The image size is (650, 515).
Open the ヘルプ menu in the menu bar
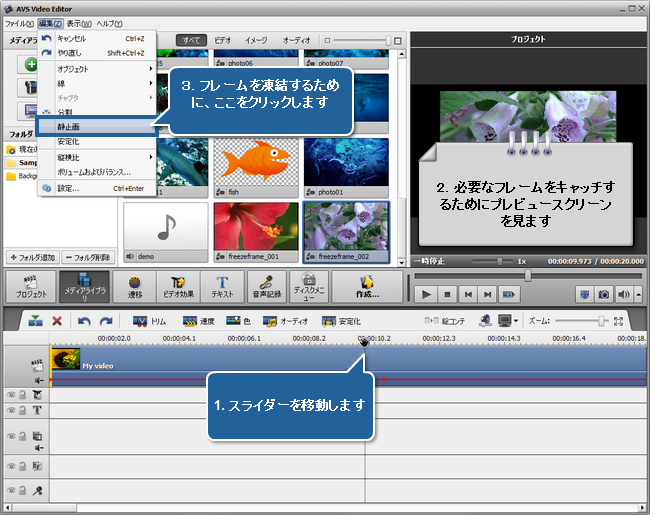(x=109, y=23)
